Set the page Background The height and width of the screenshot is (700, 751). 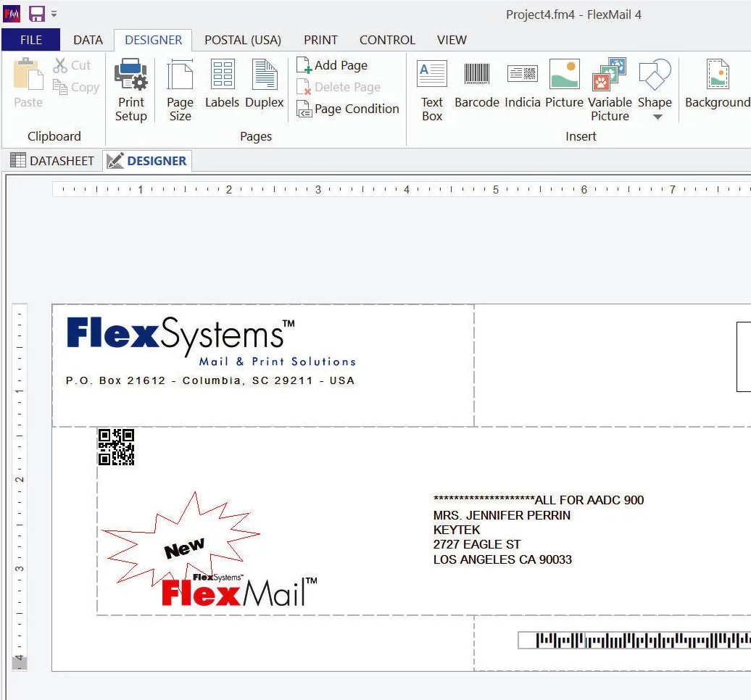[x=718, y=83]
